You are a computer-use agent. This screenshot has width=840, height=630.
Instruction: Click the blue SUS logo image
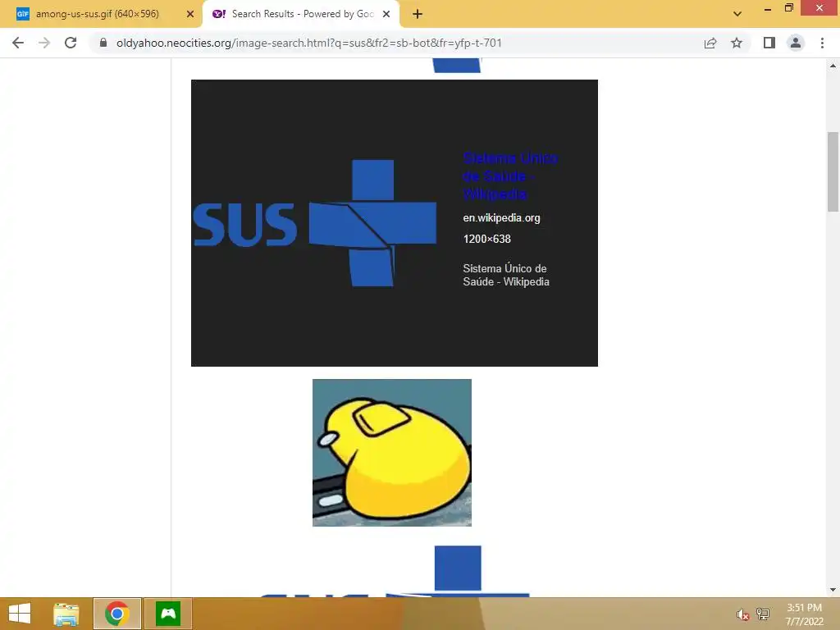point(315,223)
